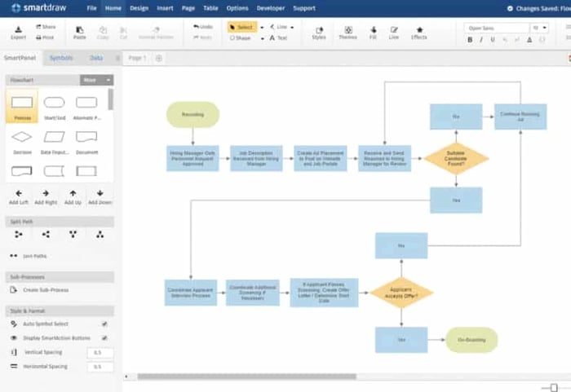Click the canvas horizontal scrollbar

coord(245,377)
